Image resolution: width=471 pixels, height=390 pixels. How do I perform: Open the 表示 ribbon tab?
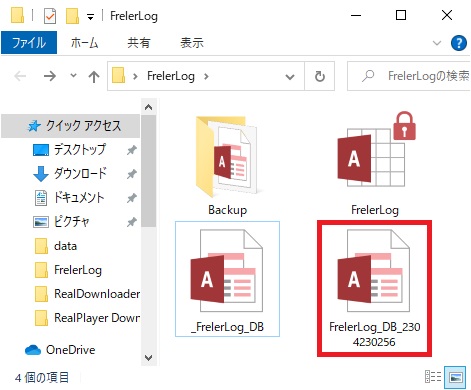click(192, 43)
